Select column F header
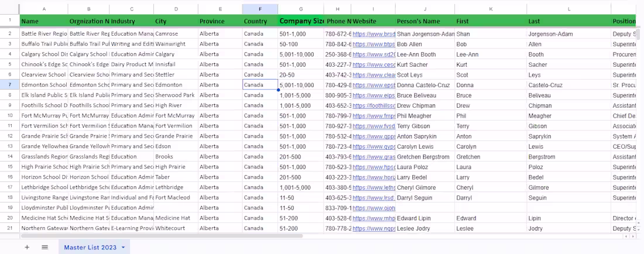This screenshot has height=254, width=644. pos(260,9)
